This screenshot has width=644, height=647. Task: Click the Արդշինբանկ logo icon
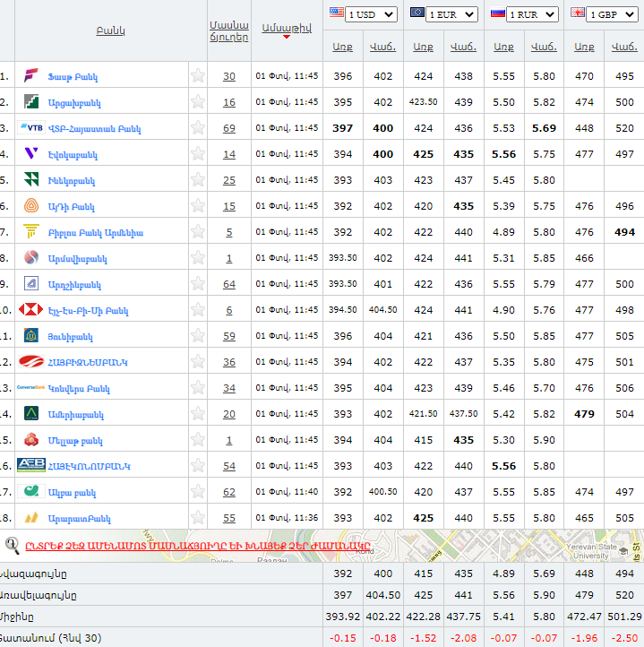point(31,283)
